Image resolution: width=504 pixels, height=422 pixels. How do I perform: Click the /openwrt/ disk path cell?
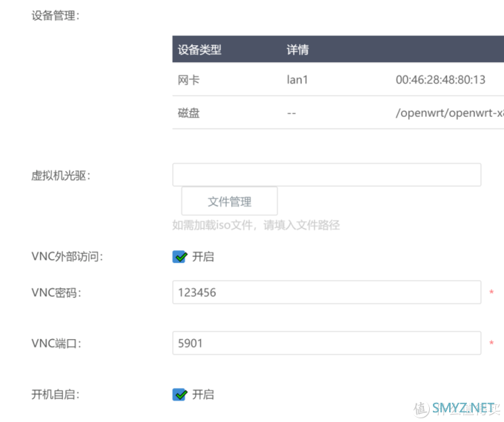(449, 114)
